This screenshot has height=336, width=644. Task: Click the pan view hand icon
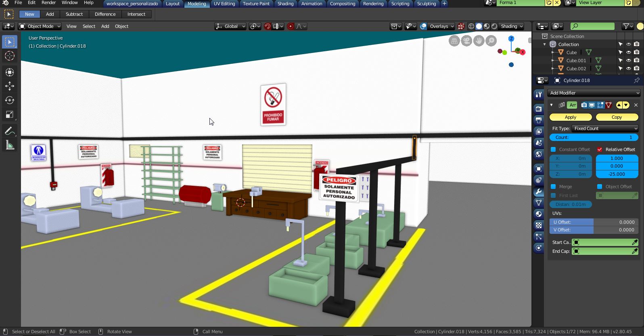[x=479, y=41]
